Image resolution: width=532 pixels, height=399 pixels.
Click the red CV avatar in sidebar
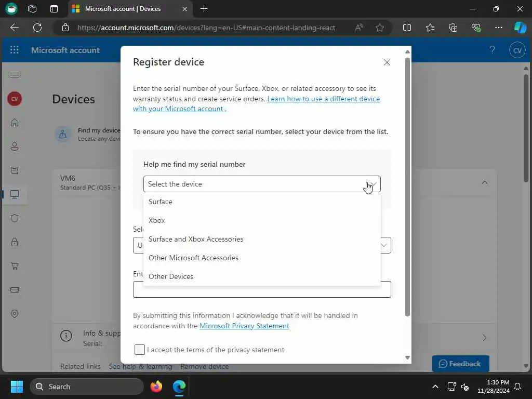click(x=15, y=99)
